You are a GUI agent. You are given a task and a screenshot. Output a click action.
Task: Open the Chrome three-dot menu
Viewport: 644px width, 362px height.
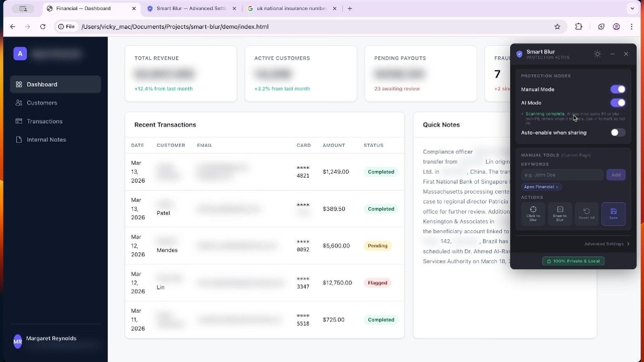[631, 27]
